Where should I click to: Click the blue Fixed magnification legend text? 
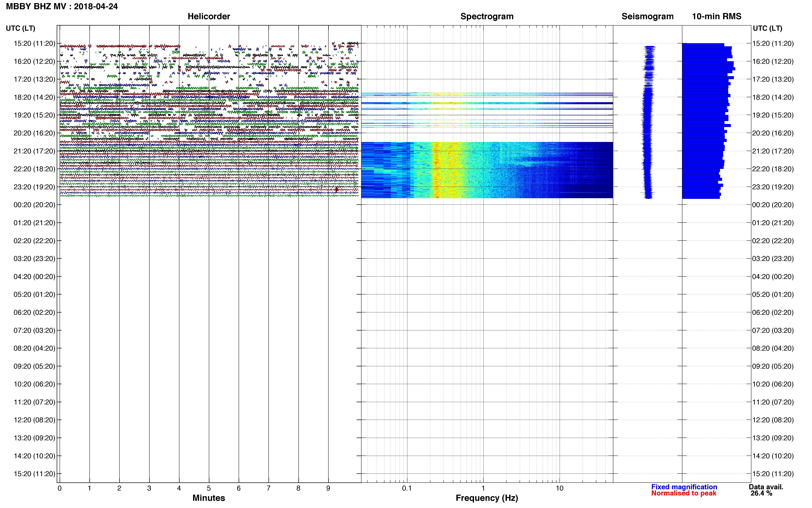coord(684,487)
